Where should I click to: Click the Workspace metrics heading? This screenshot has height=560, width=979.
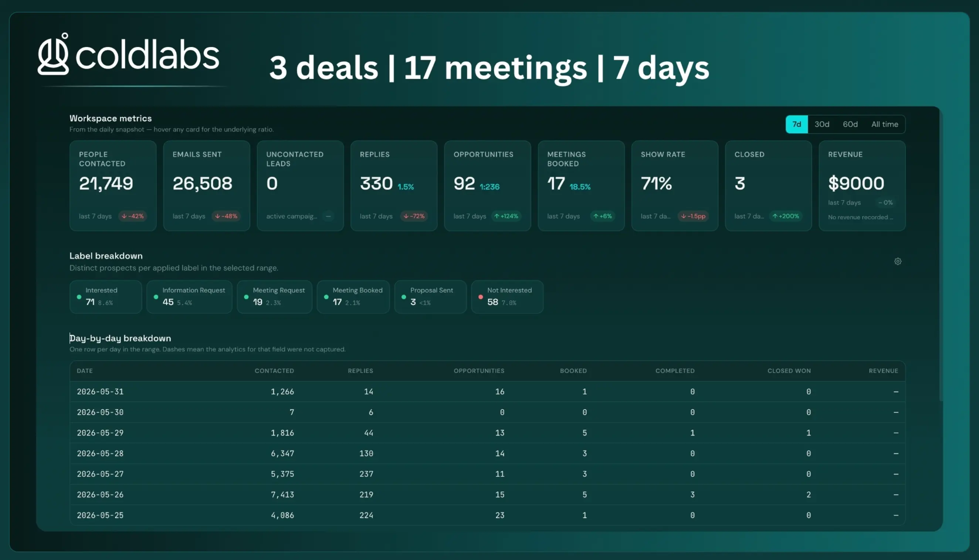[111, 119]
